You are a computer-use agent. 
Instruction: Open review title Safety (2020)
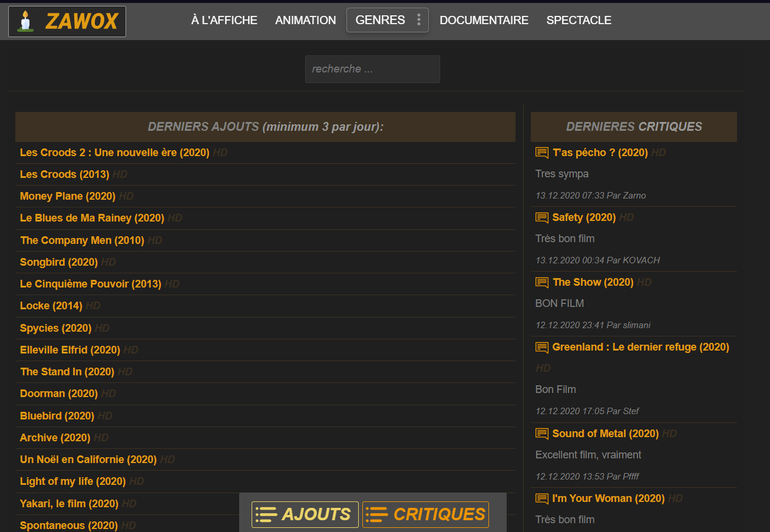584,217
